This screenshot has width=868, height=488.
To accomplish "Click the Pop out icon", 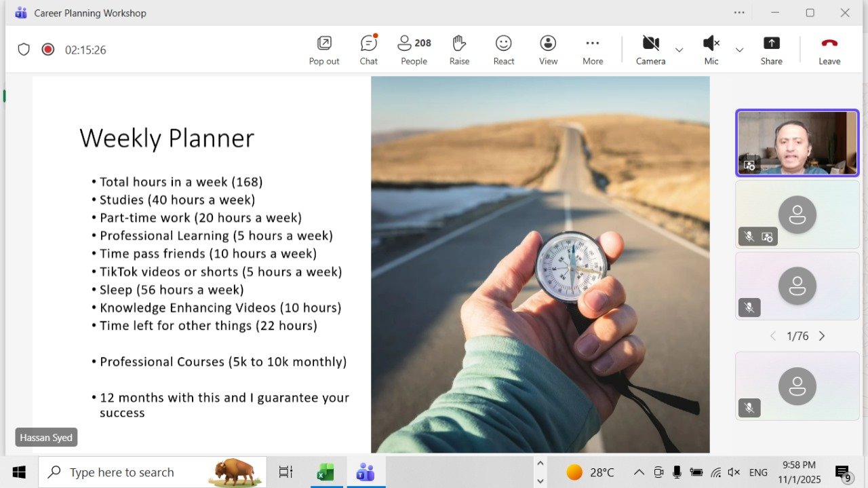I will click(324, 50).
